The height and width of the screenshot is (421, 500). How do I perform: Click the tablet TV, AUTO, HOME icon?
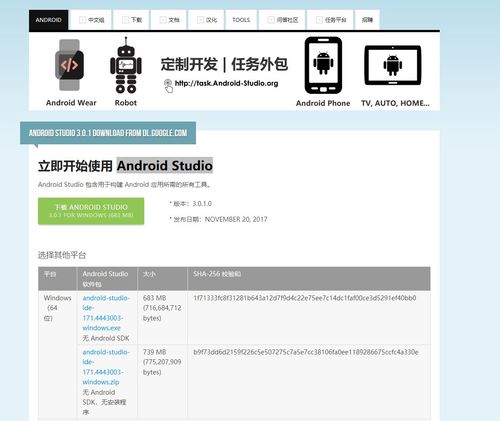pyautogui.click(x=393, y=65)
